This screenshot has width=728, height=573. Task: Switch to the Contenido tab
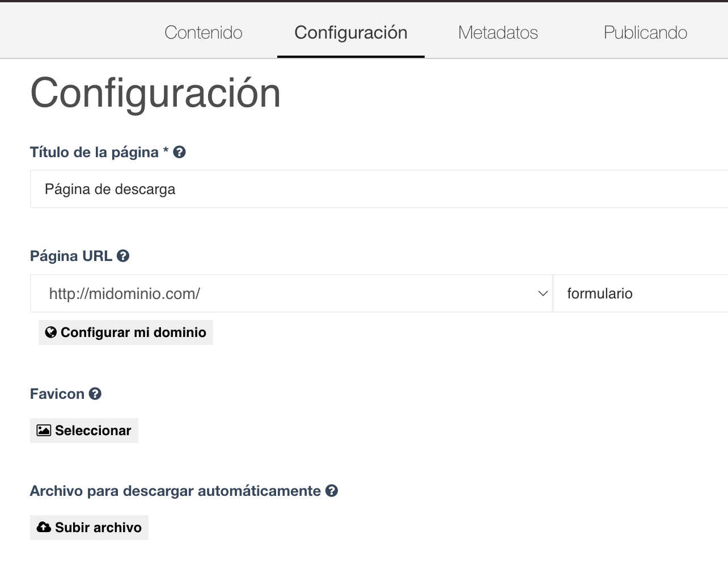pos(203,32)
